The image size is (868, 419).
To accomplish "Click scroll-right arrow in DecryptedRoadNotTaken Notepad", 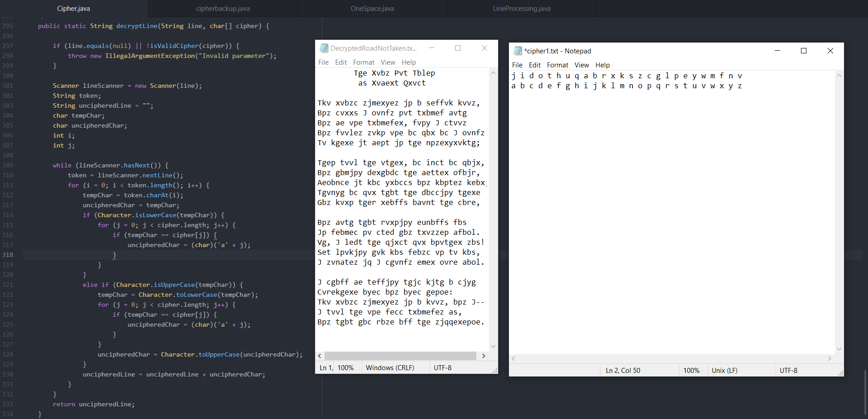I will [x=484, y=356].
